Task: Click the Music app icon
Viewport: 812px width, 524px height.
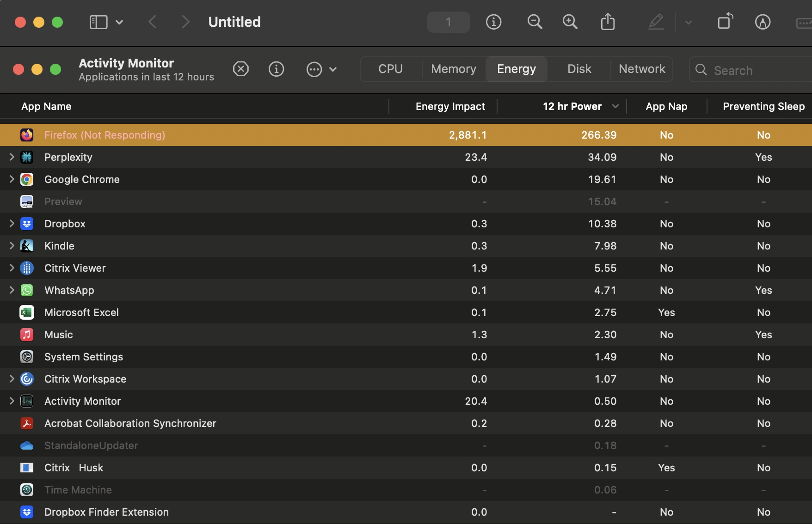Action: pos(27,335)
